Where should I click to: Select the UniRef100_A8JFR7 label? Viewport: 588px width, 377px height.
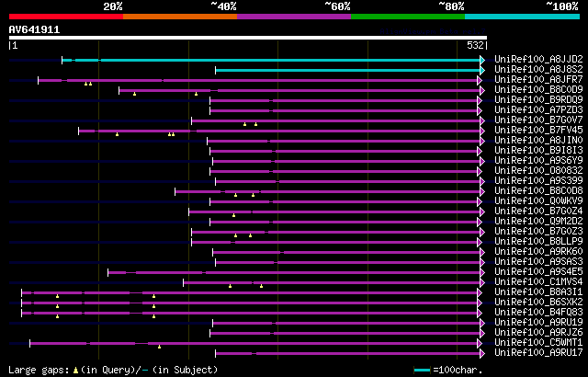pyautogui.click(x=538, y=79)
